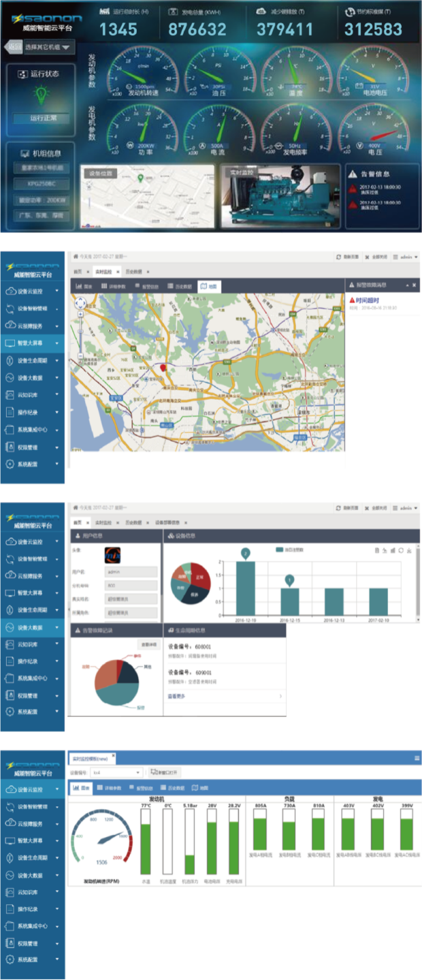Click the 在新窗口打开 button
The image size is (422, 980).
click(165, 772)
